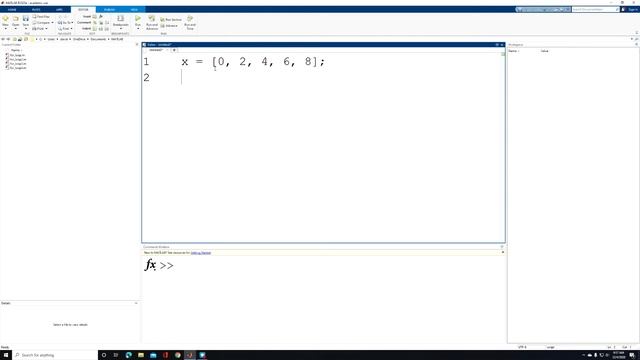Image resolution: width=640 pixels, height=360 pixels.
Task: Switch to the APPS tab
Action: point(59,9)
